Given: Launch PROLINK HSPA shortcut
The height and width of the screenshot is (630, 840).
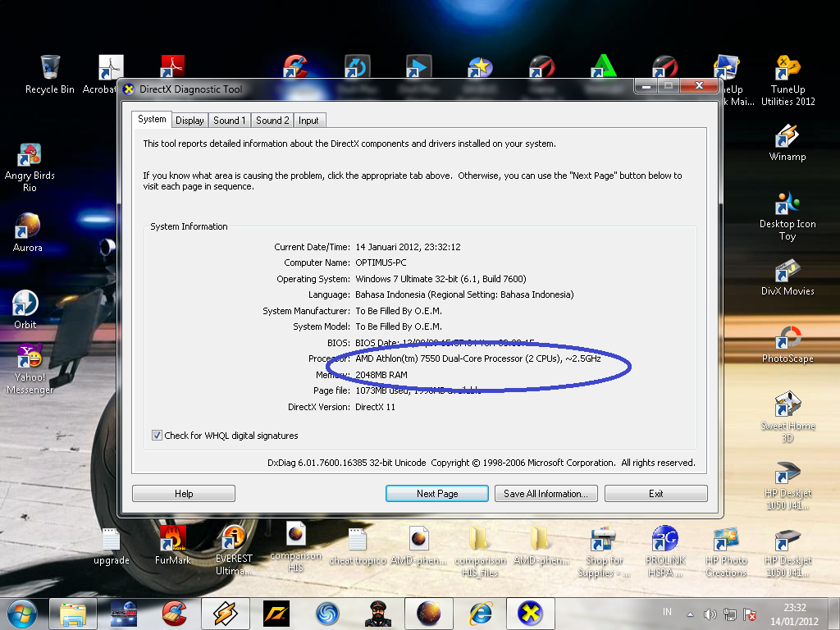Looking at the screenshot, I should 664,550.
